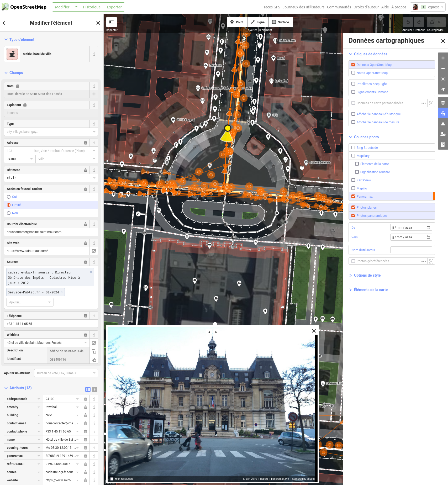448x485 pixels.
Task: Check Notes OpenStreetMap data layer
Action: (x=353, y=73)
